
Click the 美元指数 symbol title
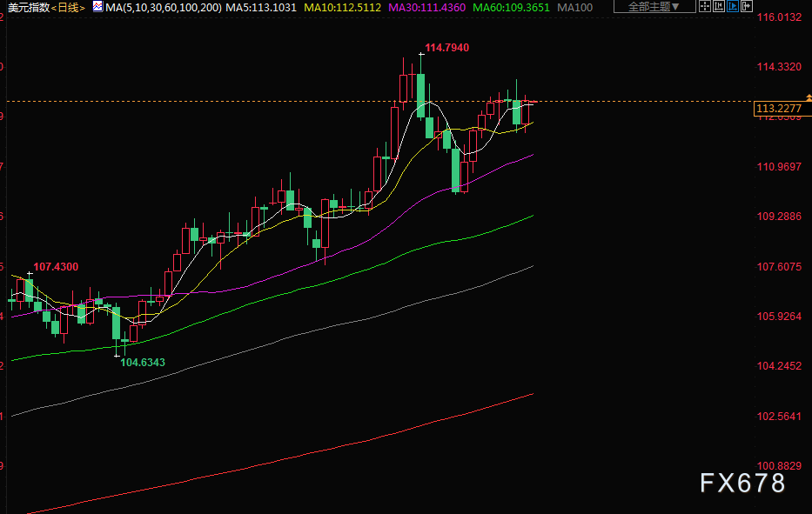pos(29,8)
